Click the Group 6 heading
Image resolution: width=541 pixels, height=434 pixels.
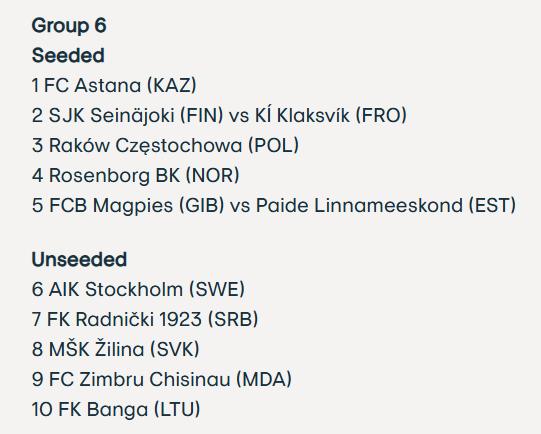[69, 26]
